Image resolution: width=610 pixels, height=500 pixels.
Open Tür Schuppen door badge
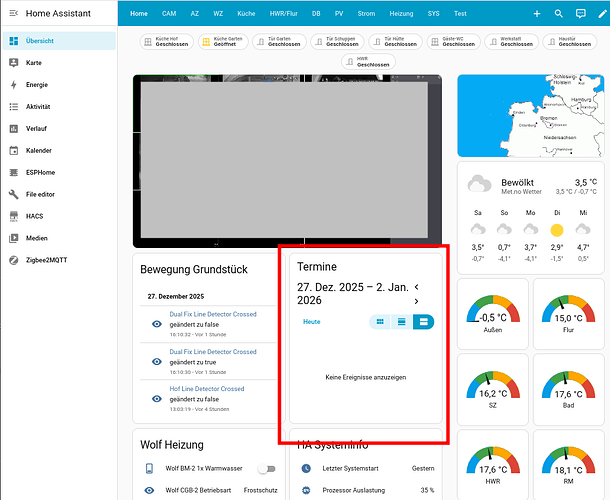point(337,42)
